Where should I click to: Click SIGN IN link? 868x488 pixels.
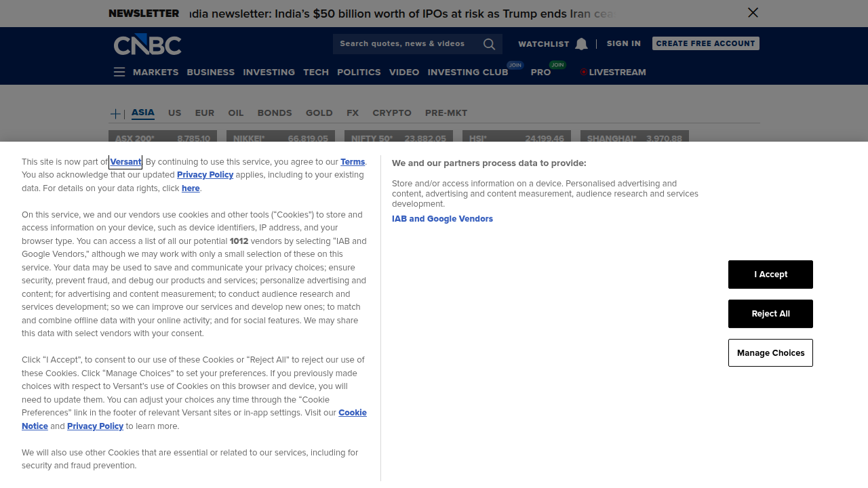624,43
